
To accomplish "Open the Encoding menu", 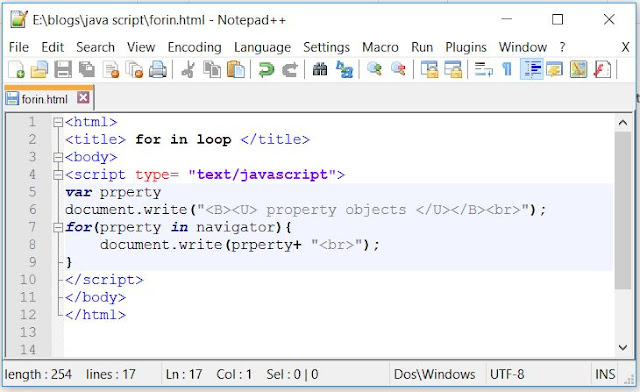I will click(195, 47).
